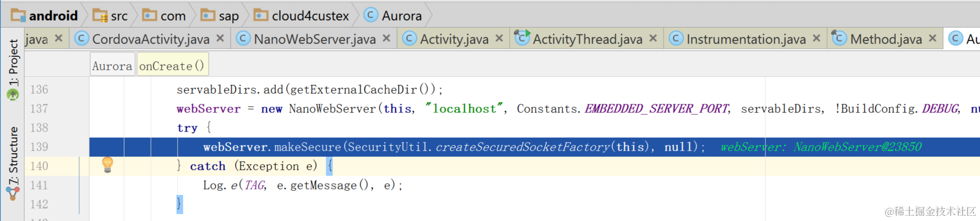Click the yellow lightbulb intention icon

[x=107, y=165]
